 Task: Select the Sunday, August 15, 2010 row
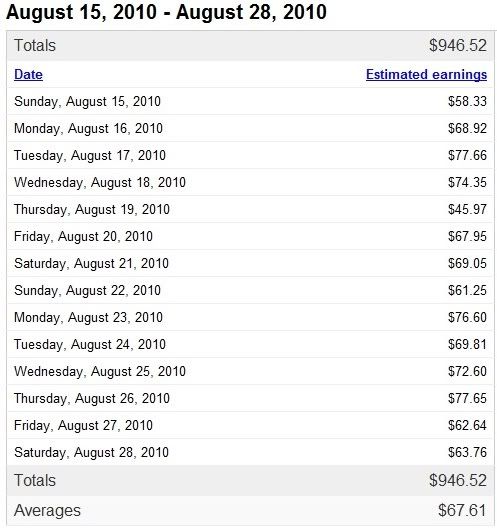coord(250,101)
